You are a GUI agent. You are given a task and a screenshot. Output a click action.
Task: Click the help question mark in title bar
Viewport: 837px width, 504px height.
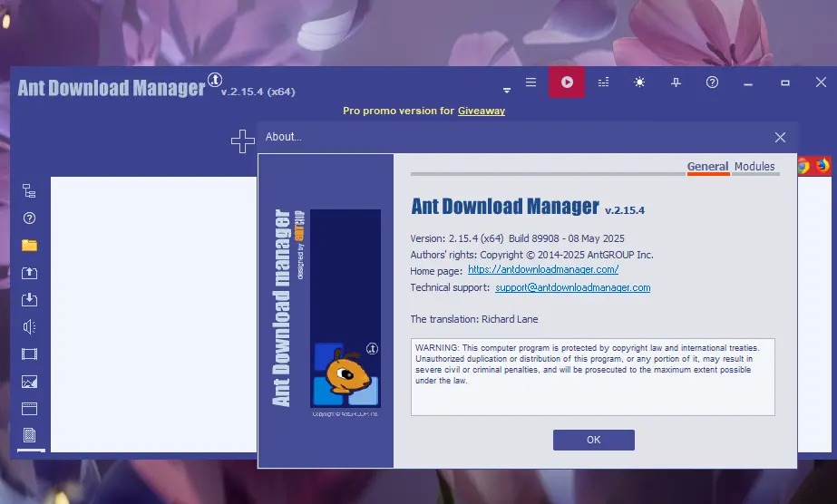712,82
